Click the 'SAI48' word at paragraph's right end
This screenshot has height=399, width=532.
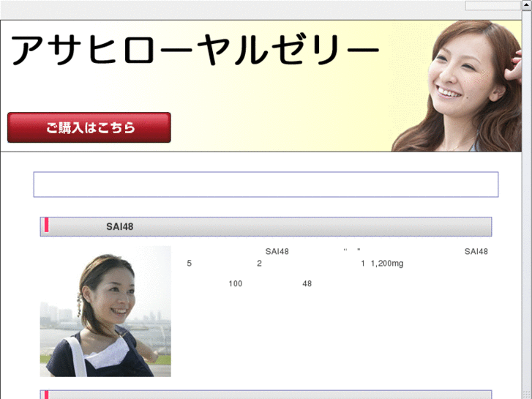point(476,252)
